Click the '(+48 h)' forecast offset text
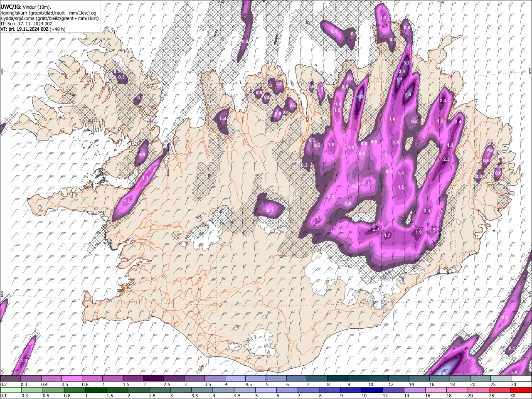Screen dimensions: 532x399 (x=57, y=29)
